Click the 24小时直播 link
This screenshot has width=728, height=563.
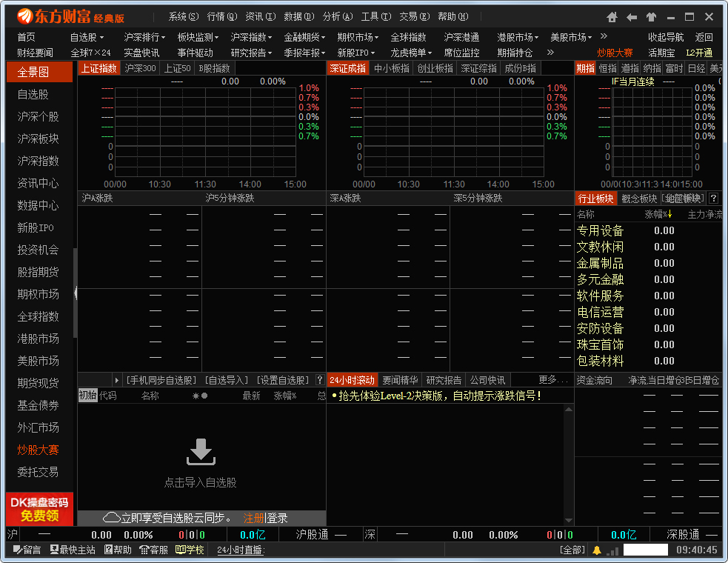click(241, 550)
